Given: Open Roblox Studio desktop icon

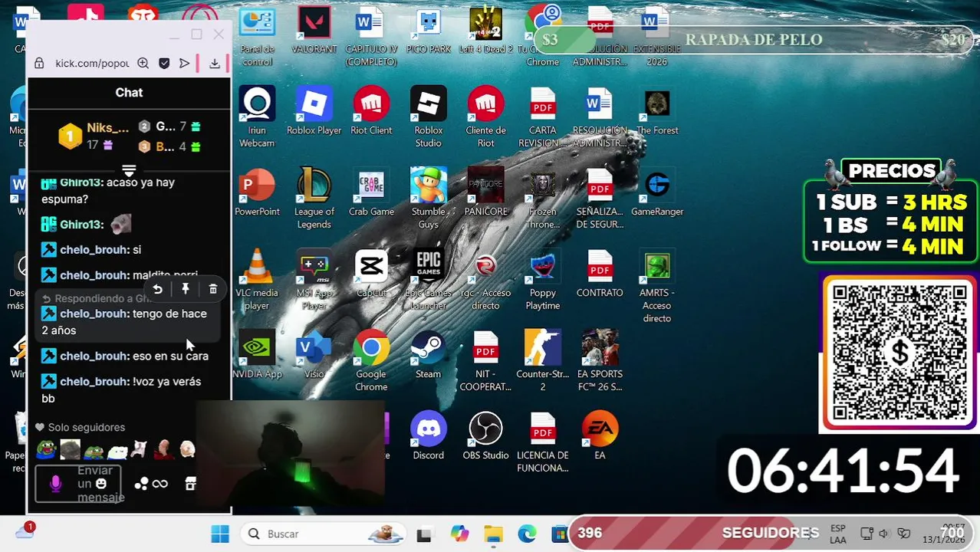Looking at the screenshot, I should (x=428, y=117).
